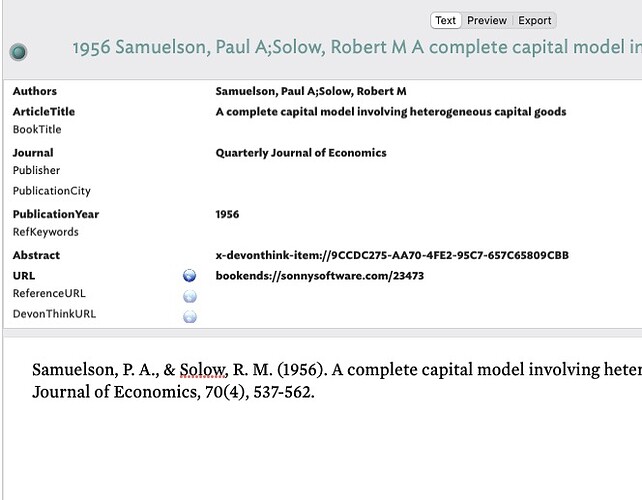
Task: Click the empty Publisher field
Action: click(426, 170)
